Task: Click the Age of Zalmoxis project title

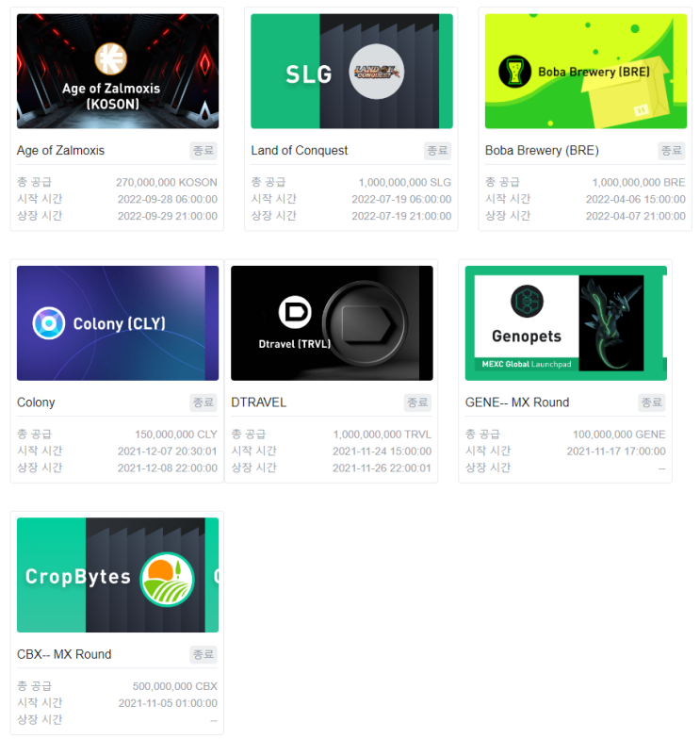Action: point(60,151)
